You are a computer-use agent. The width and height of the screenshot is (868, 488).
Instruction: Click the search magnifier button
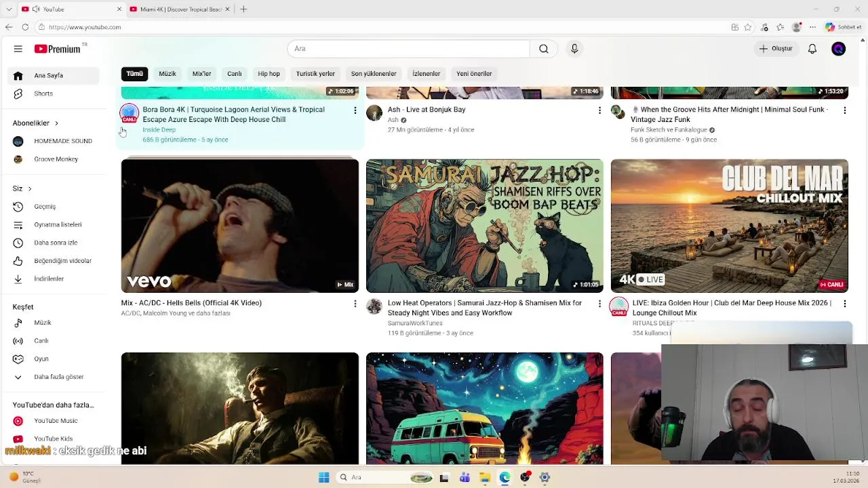pyautogui.click(x=544, y=49)
